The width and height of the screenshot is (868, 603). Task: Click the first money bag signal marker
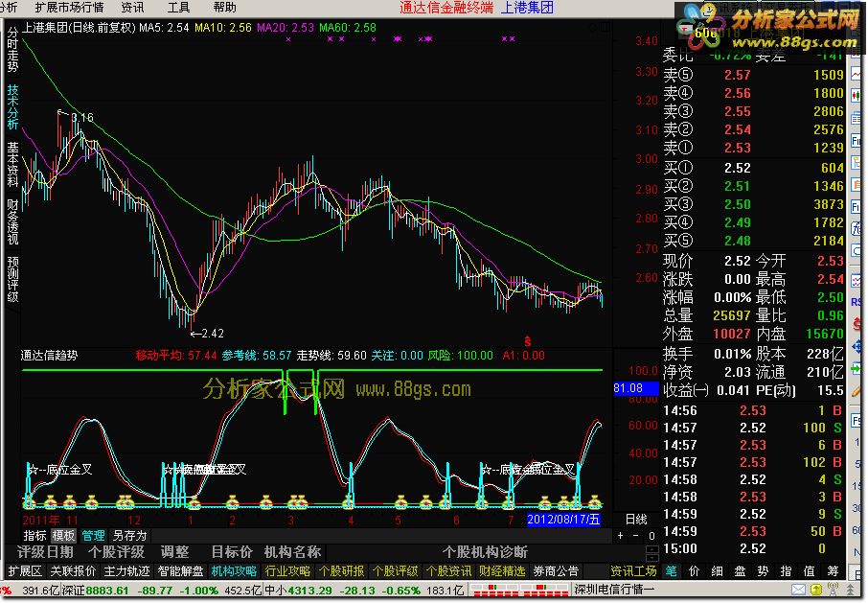coord(30,502)
